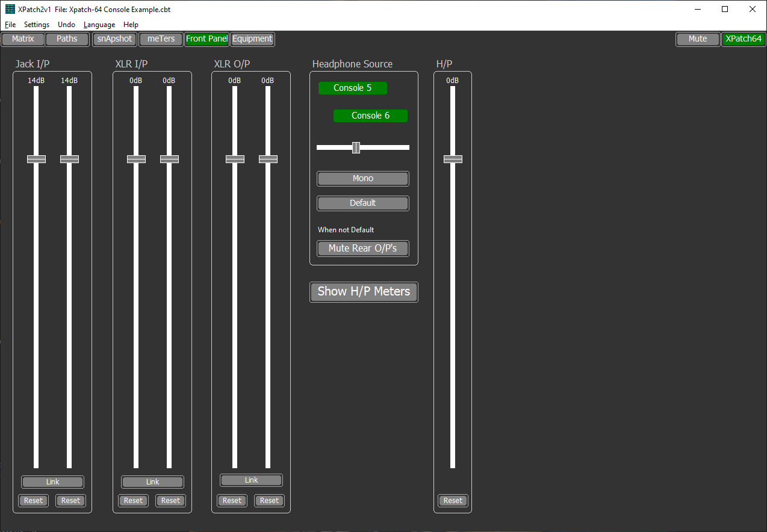This screenshot has height=532, width=767.
Task: Click the Default headphone source button
Action: click(x=363, y=203)
